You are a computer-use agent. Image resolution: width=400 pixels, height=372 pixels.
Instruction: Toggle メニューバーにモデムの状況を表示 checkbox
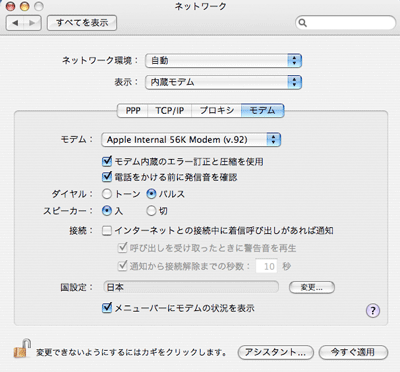coord(107,307)
